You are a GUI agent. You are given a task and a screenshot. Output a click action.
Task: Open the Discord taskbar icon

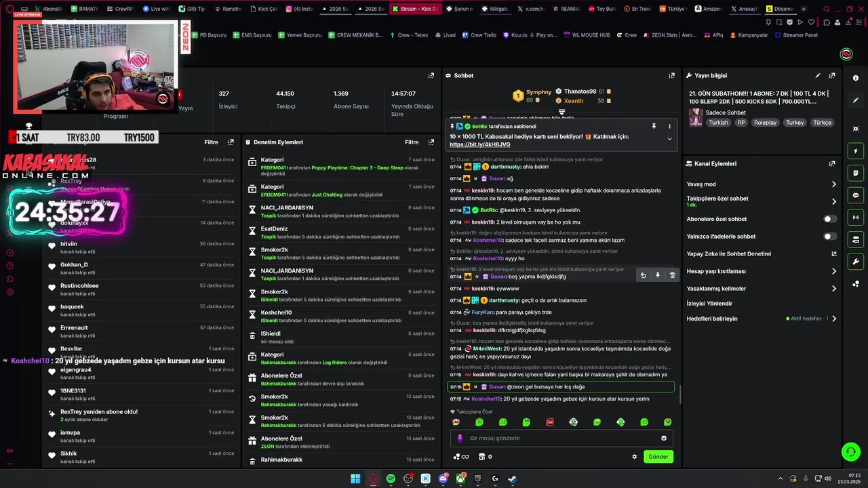click(443, 479)
